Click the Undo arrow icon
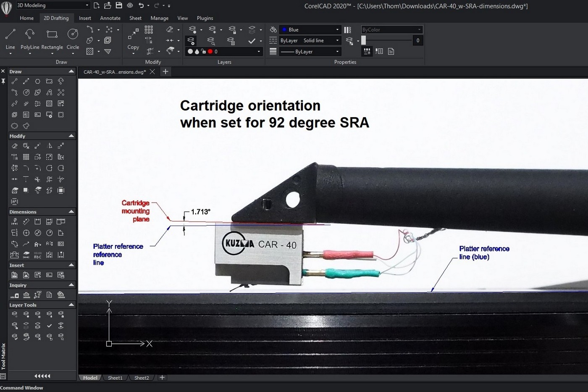The height and width of the screenshot is (392, 588). tap(141, 5)
